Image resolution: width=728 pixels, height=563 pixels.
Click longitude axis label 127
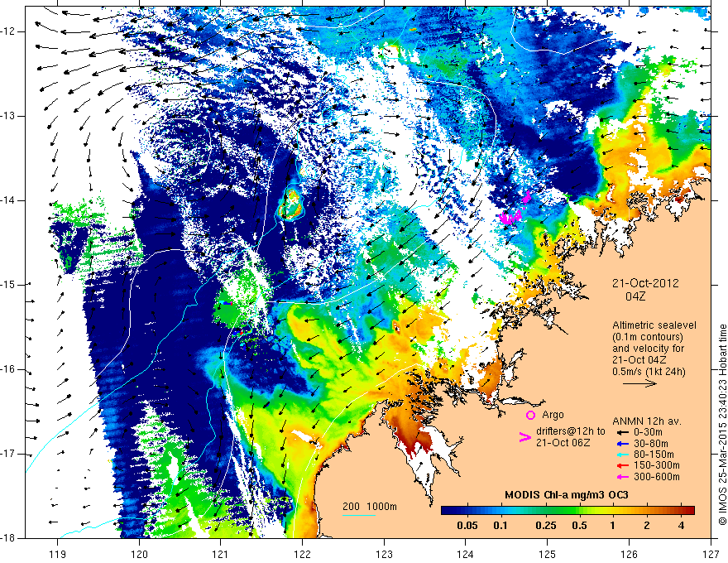point(711,554)
